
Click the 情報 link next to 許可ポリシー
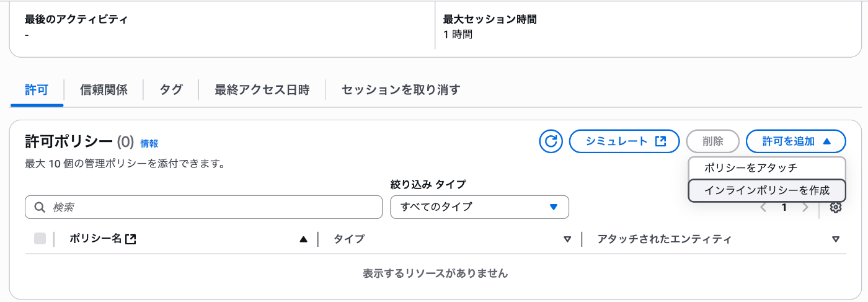149,143
